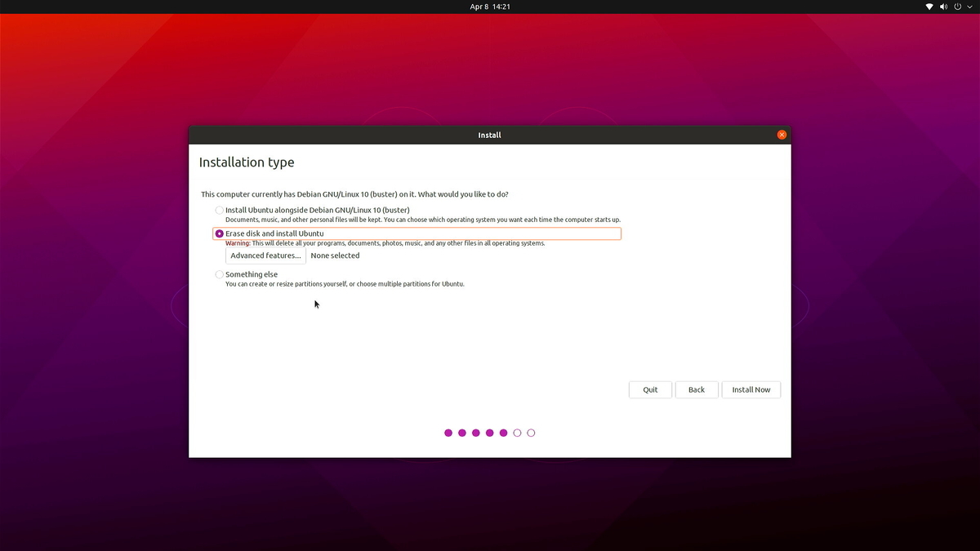Open the power icon in top bar
980x551 pixels.
click(x=958, y=7)
